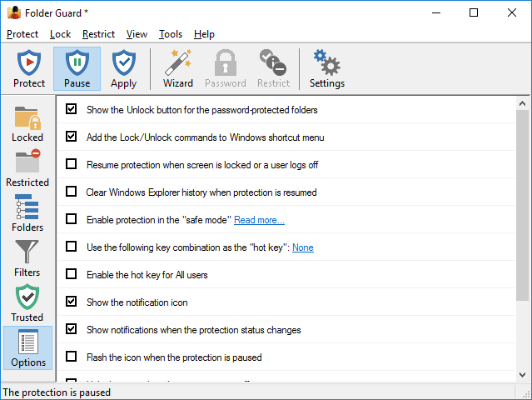Open the Lock menu
This screenshot has width=532, height=400.
[61, 34]
